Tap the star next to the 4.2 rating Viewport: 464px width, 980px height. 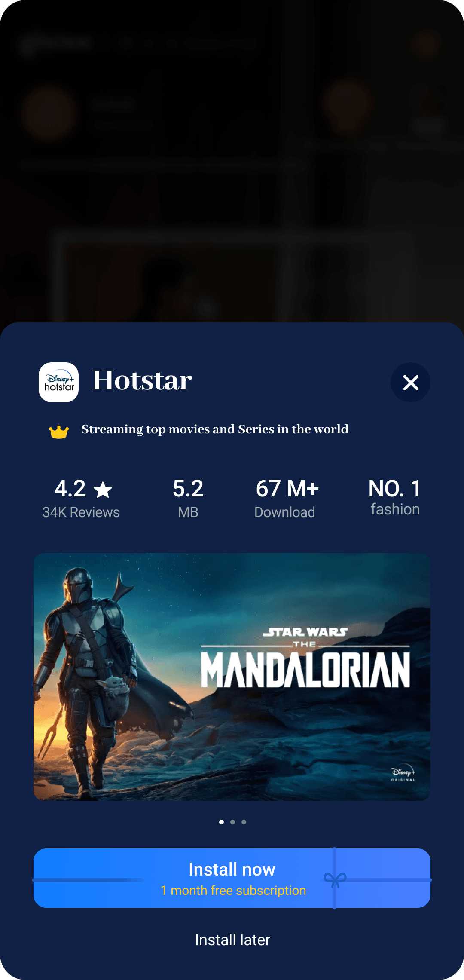pos(103,490)
